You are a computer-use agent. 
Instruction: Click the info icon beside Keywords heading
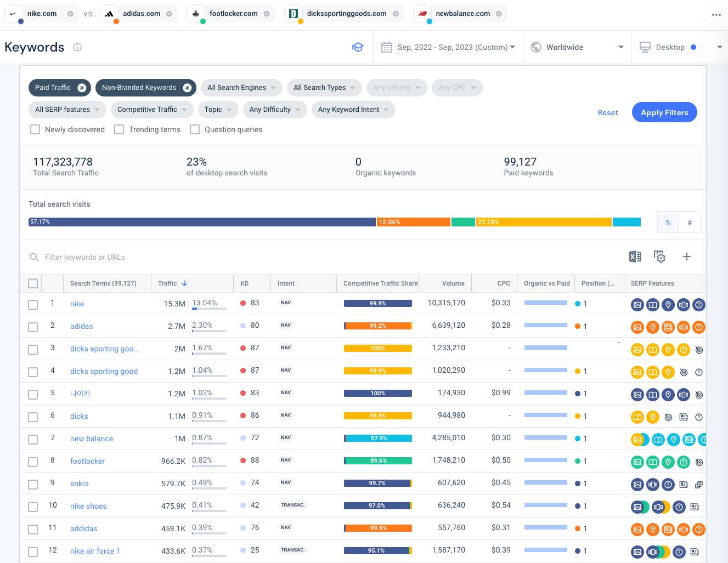click(77, 47)
